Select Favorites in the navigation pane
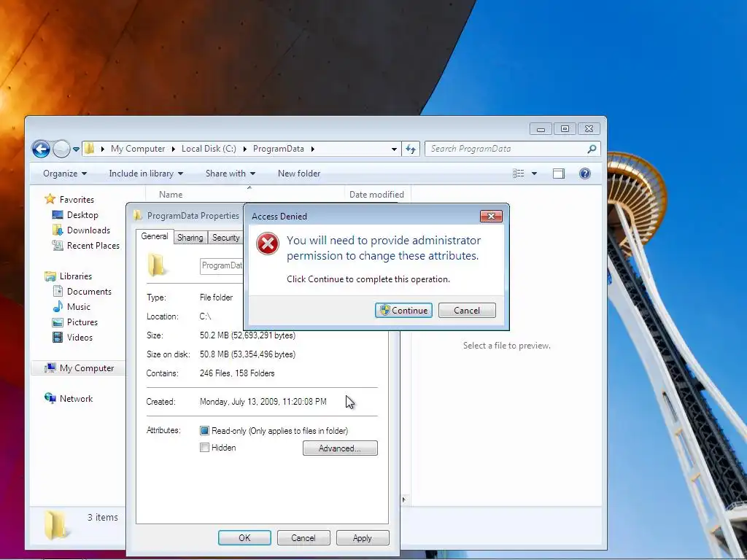The image size is (747, 560). coord(77,200)
